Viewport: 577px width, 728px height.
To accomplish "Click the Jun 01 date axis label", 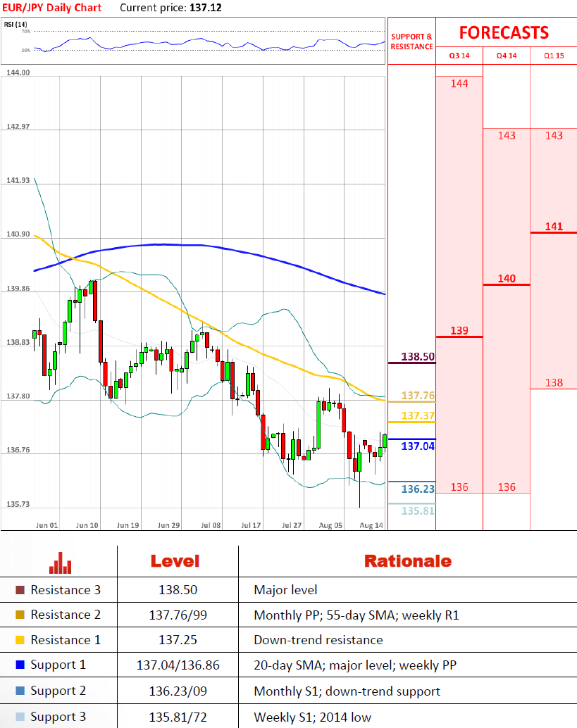I will 47,525.
